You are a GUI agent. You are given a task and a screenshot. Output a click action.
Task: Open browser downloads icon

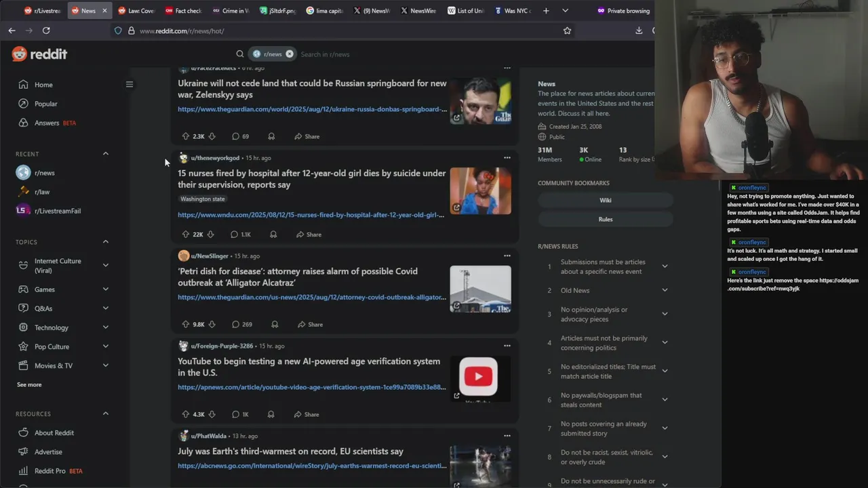click(639, 30)
